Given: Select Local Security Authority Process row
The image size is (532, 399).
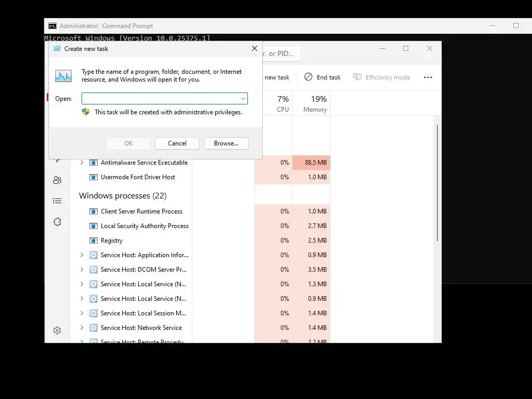Looking at the screenshot, I should pos(200,226).
